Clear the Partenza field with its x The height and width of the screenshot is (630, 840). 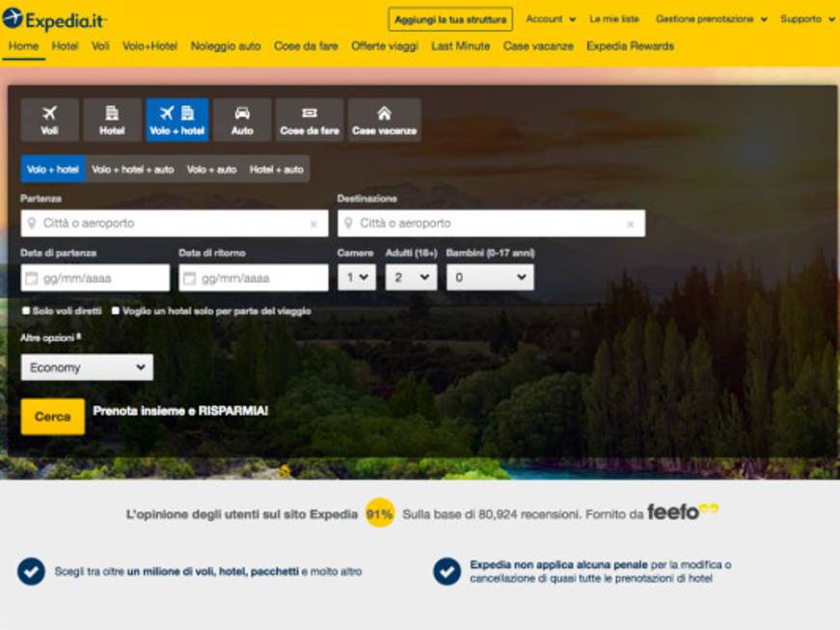(314, 224)
